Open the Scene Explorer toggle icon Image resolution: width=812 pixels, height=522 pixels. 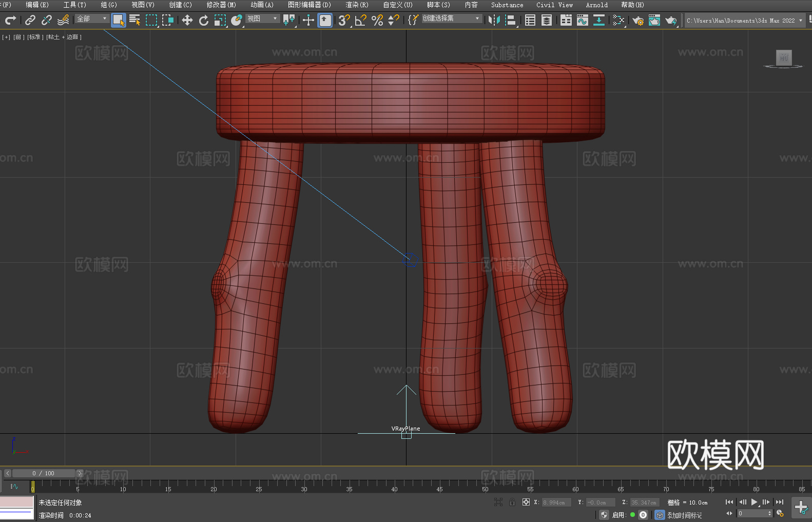click(530, 20)
